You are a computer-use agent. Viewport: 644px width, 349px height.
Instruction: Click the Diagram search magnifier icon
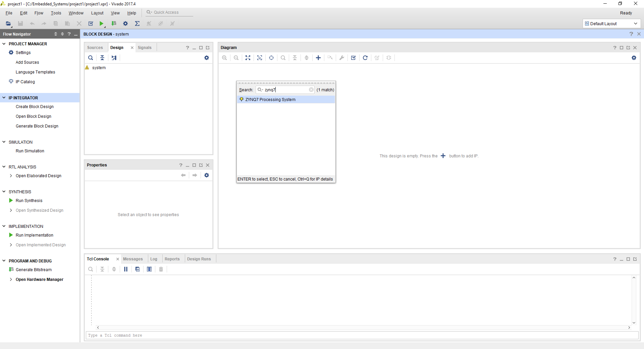pos(283,58)
